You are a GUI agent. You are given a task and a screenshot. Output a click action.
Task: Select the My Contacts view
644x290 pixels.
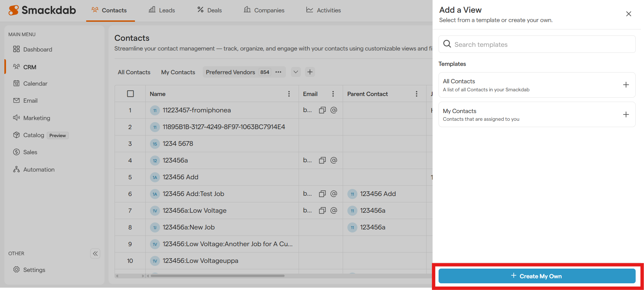coord(178,72)
